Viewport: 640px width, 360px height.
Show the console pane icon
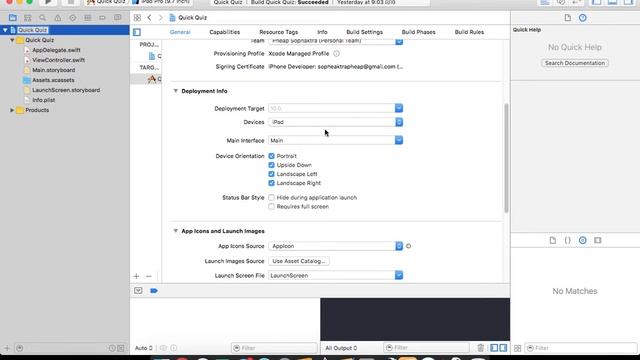pos(503,348)
